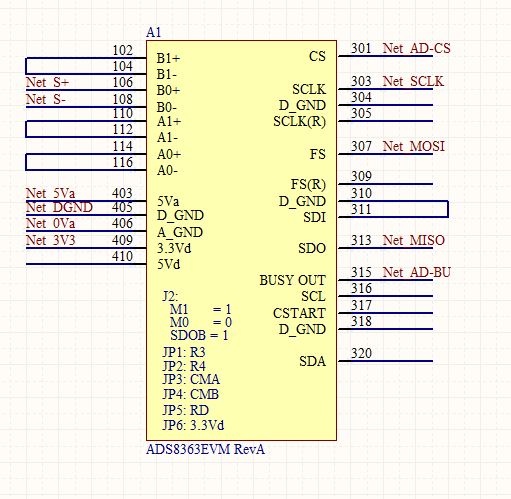The image size is (511, 499).
Task: Click pin number 110
Action: coord(123,113)
